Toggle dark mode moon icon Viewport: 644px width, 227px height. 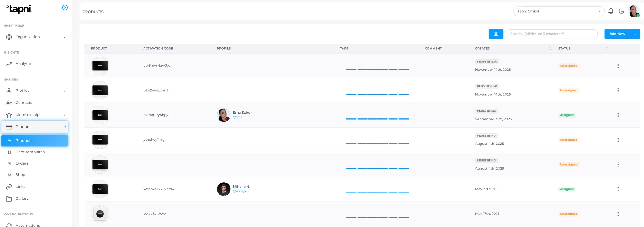(x=621, y=11)
